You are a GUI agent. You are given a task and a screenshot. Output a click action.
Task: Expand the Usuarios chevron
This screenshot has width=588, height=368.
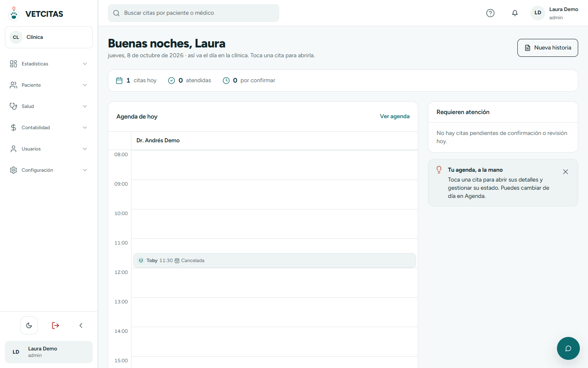click(x=85, y=149)
